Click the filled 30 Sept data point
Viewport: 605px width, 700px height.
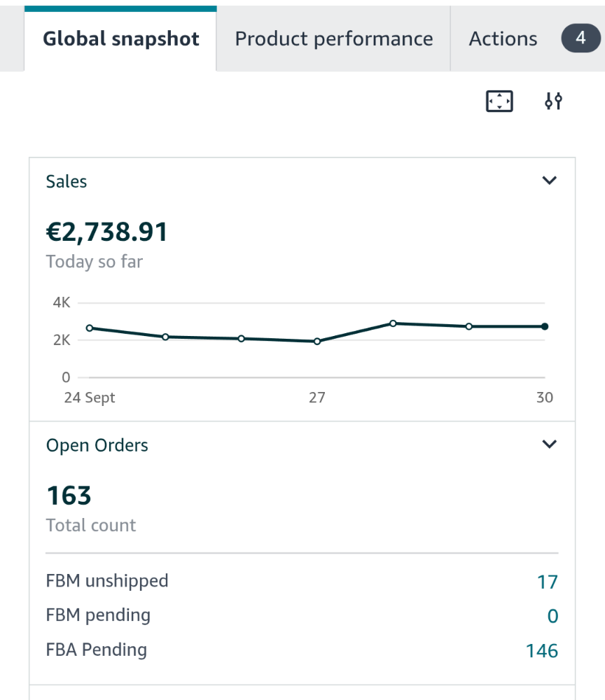[x=543, y=325]
